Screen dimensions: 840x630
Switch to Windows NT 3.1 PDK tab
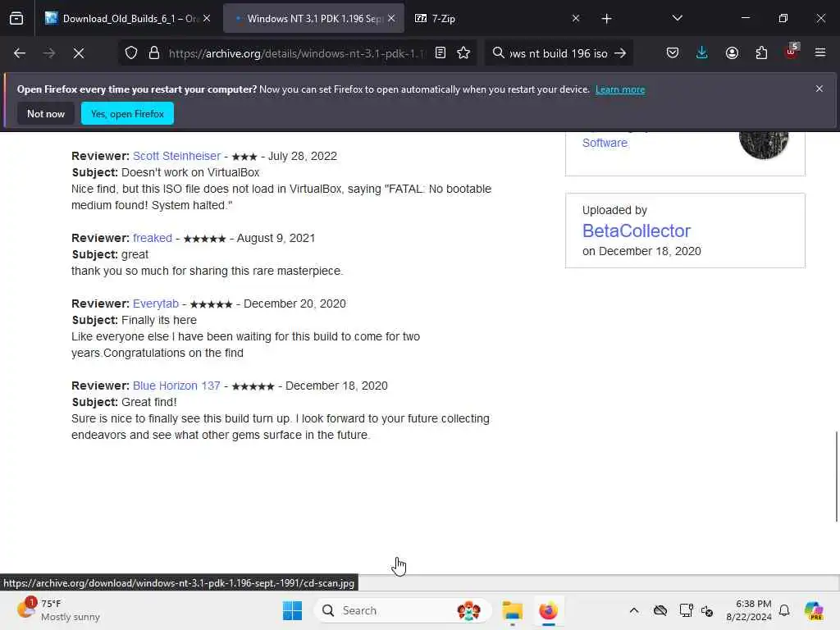point(313,18)
